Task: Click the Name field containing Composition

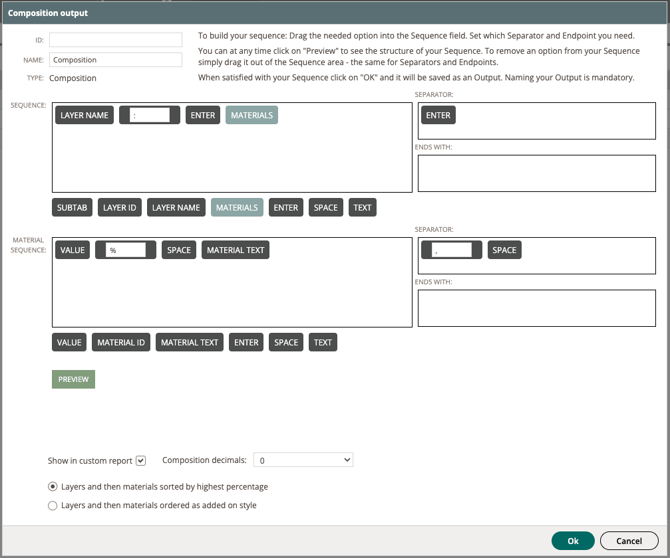Action: (x=116, y=60)
